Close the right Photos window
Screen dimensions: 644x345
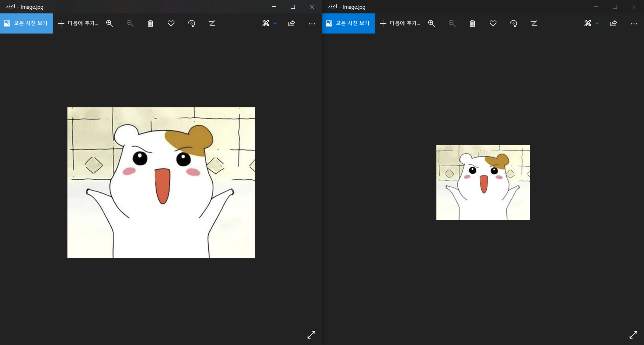point(634,7)
